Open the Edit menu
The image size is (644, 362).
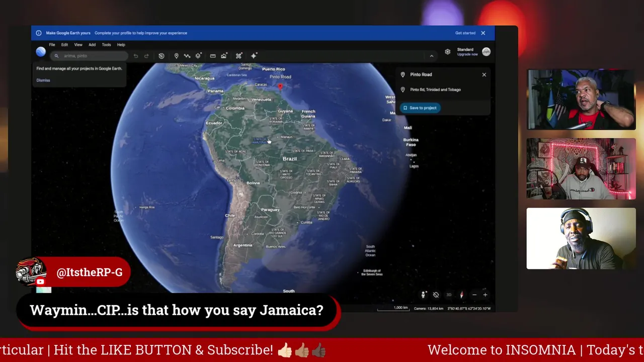pyautogui.click(x=64, y=45)
